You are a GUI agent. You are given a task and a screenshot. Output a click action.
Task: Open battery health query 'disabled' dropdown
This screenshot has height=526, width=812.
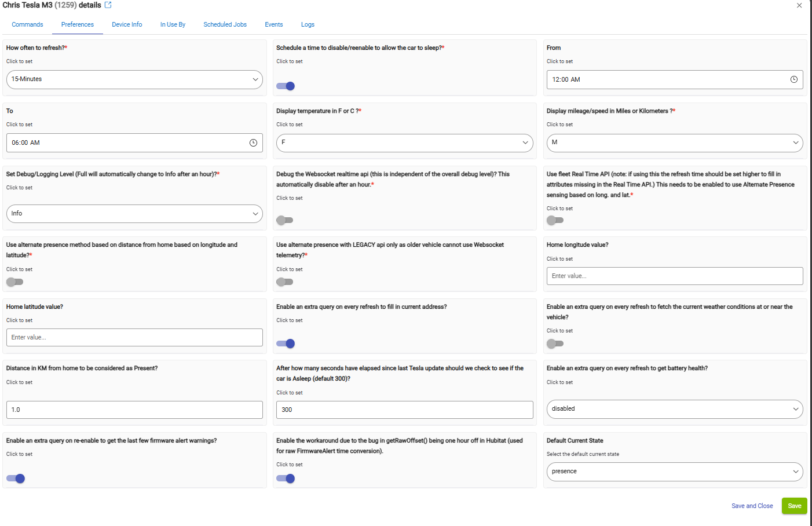click(675, 409)
